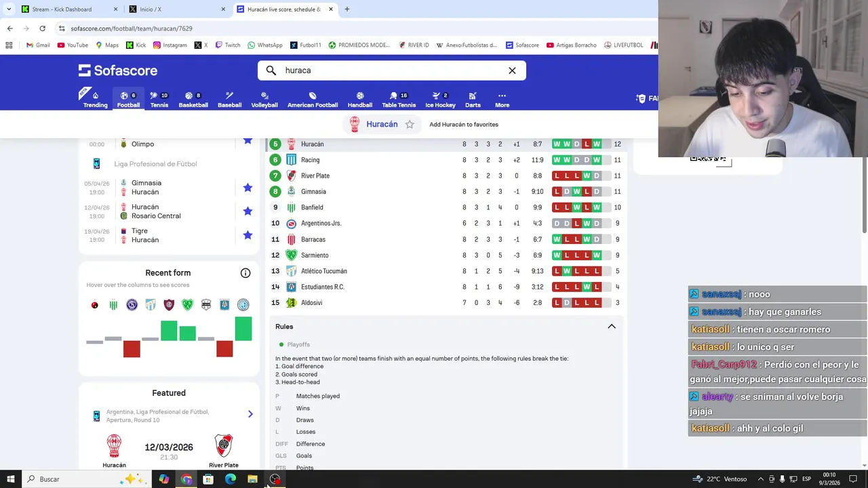
Task: Open Microsoft Edge from the taskbar
Action: 231,479
